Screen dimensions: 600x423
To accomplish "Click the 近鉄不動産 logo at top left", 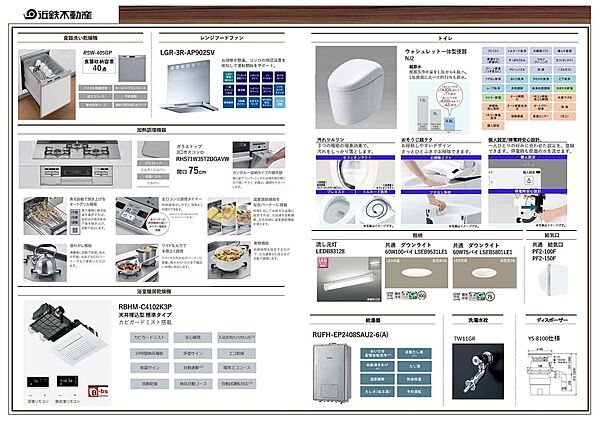I will pos(58,15).
